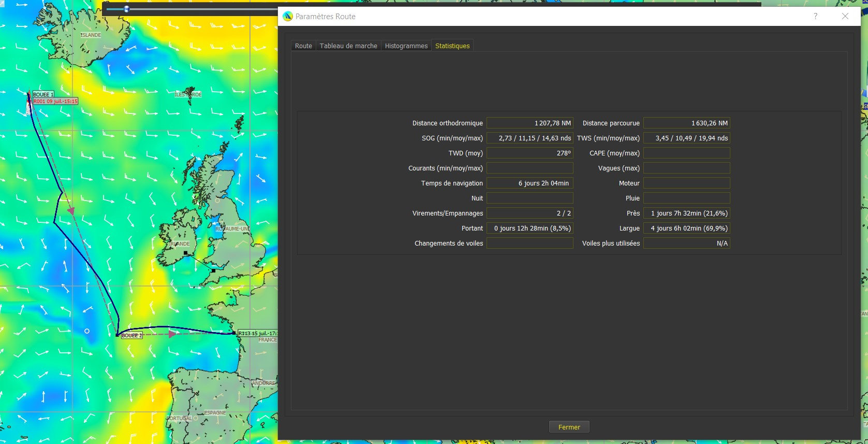Close the Paramètres Route dialog
The image size is (868, 444).
click(x=845, y=16)
